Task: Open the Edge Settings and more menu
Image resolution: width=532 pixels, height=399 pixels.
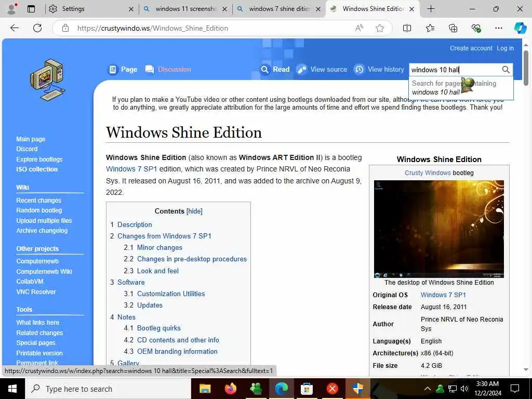Action: (x=498, y=28)
